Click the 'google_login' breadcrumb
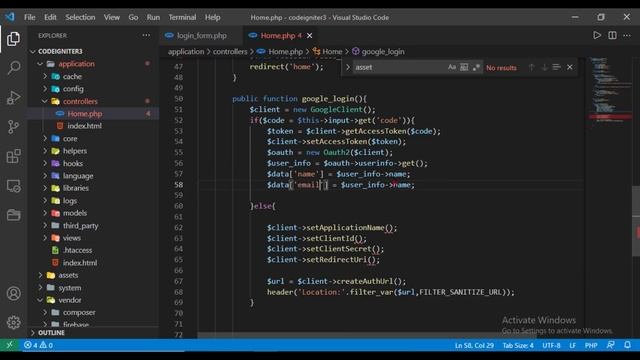 (378, 51)
